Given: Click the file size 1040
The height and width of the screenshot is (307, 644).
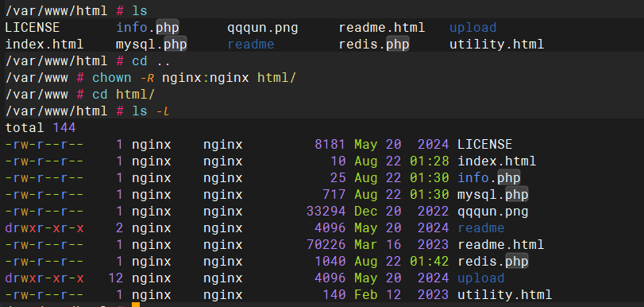Looking at the screenshot, I should coord(330,261).
